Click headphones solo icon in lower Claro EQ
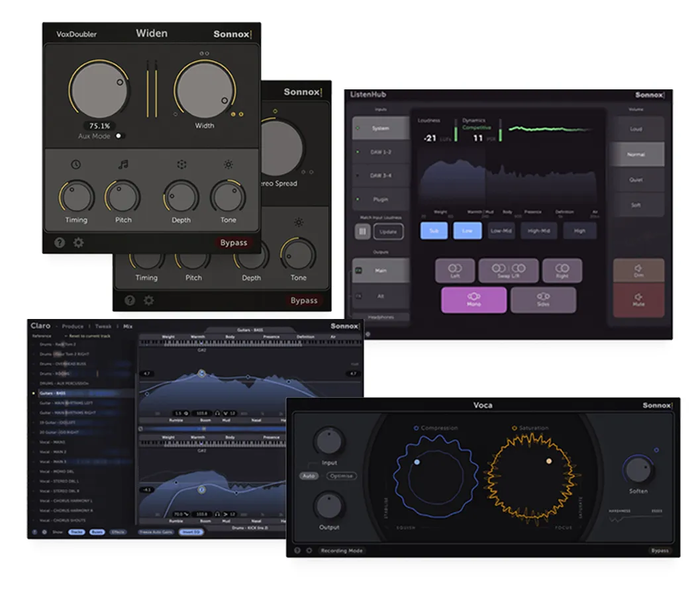The image size is (700, 591). pos(217,514)
